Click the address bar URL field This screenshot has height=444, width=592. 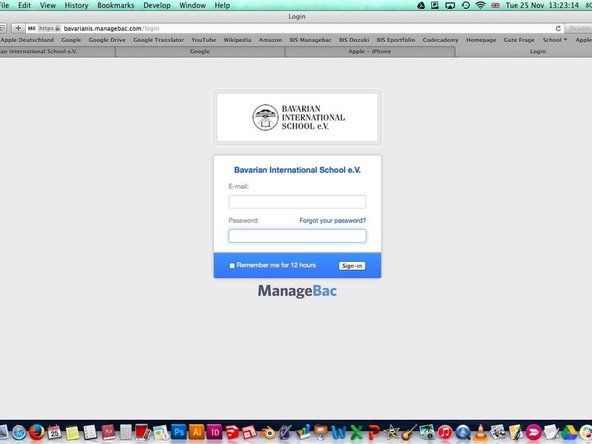click(294, 28)
